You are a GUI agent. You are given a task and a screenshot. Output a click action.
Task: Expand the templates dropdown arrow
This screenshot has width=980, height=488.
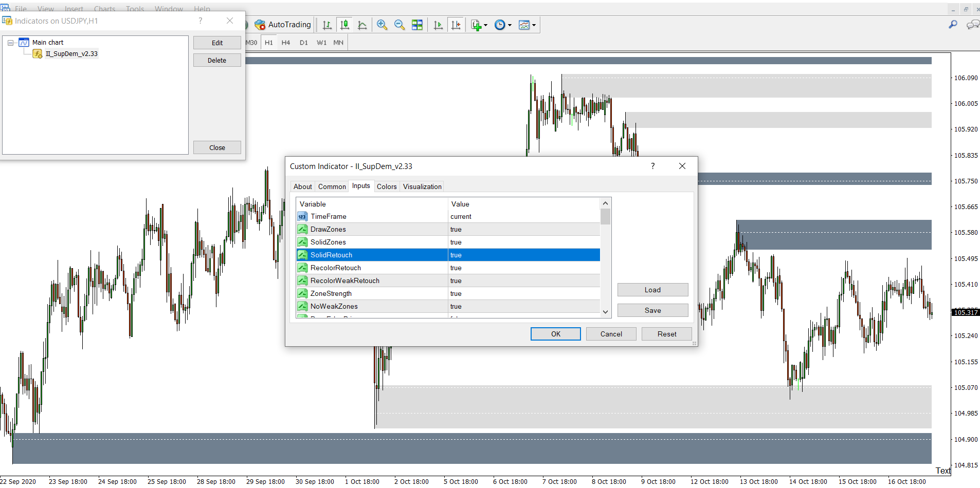point(534,25)
